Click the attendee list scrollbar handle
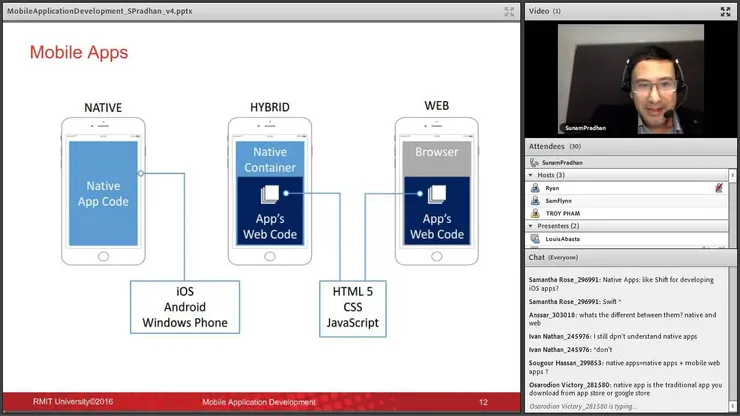 click(x=732, y=176)
